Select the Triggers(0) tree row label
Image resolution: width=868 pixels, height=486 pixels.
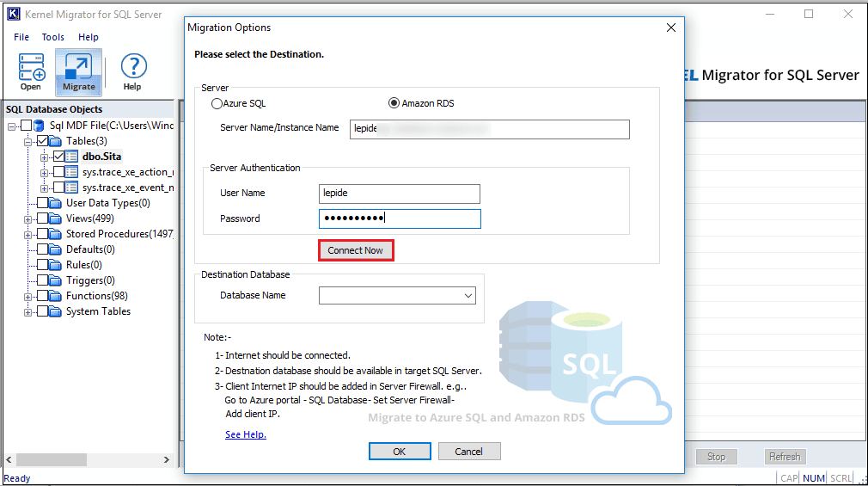click(x=90, y=281)
